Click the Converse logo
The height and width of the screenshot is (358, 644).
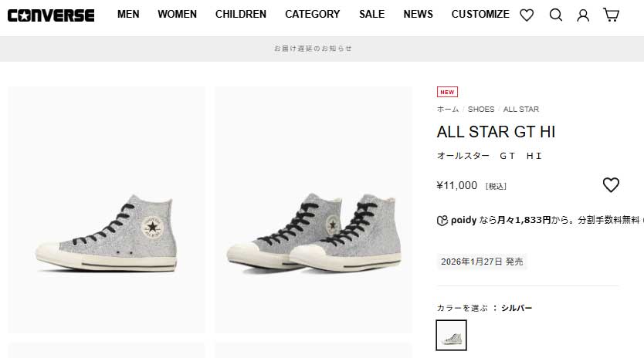tap(51, 15)
